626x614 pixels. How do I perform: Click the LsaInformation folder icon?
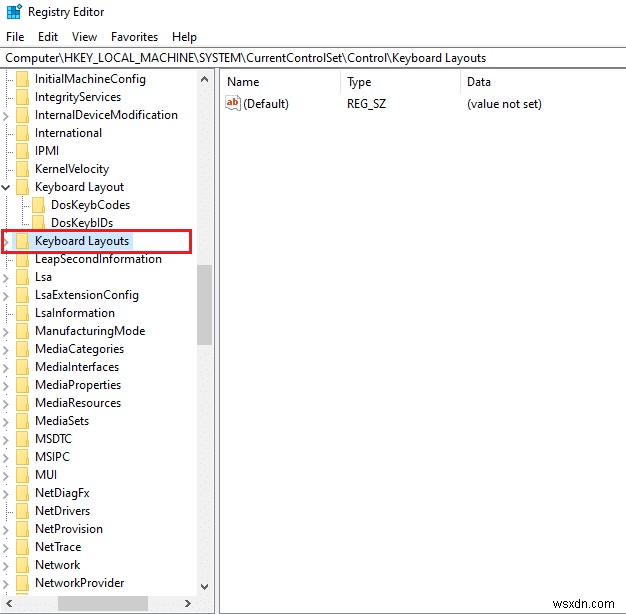pyautogui.click(x=22, y=313)
